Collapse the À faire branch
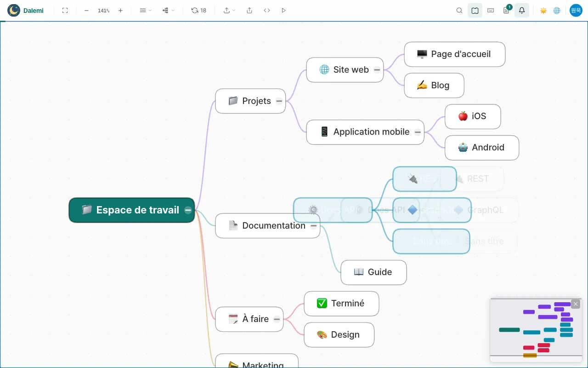This screenshot has width=588, height=368. coord(277,319)
